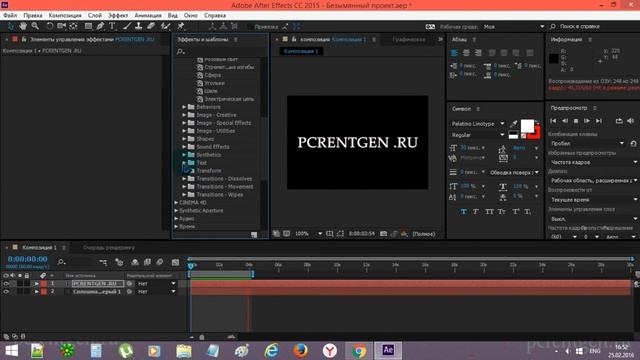640x360 pixels.
Task: Click the red stroke color swatch
Action: (536, 134)
